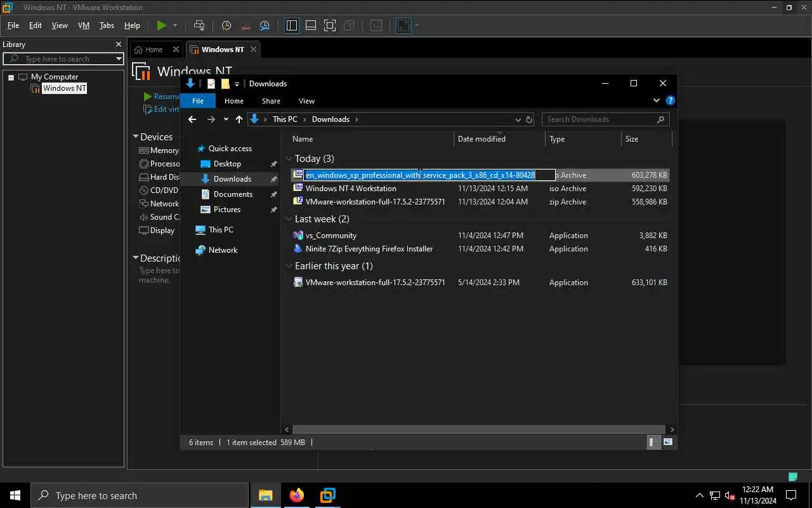Click Edit virtual machine settings link

pyautogui.click(x=161, y=109)
